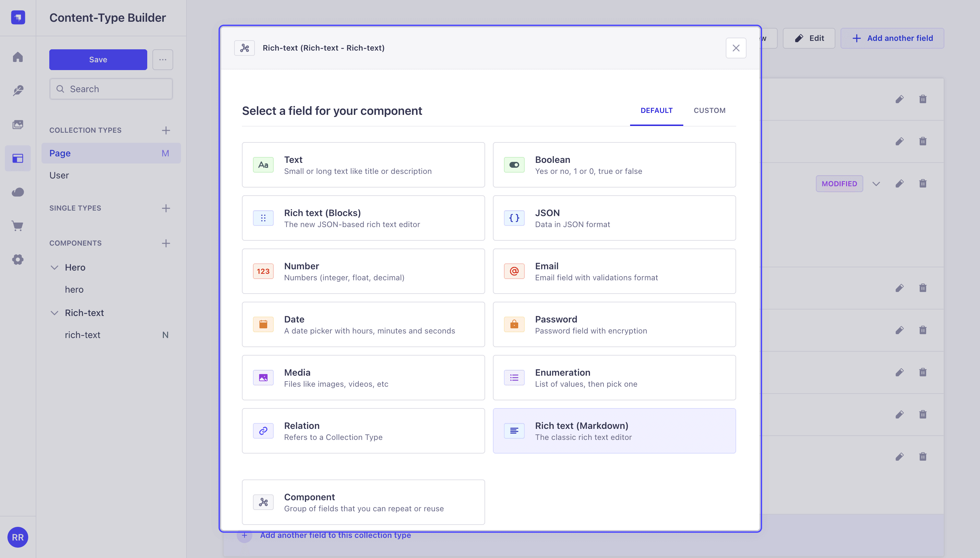
Task: Open the Strapi logo home link
Action: pos(18,18)
